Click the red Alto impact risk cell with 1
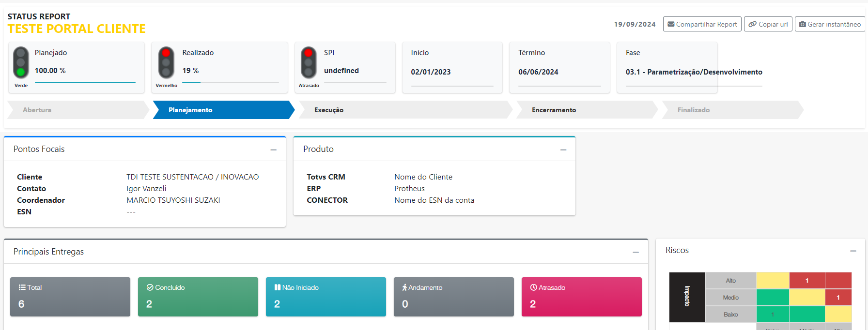868x330 pixels. pyautogui.click(x=807, y=281)
